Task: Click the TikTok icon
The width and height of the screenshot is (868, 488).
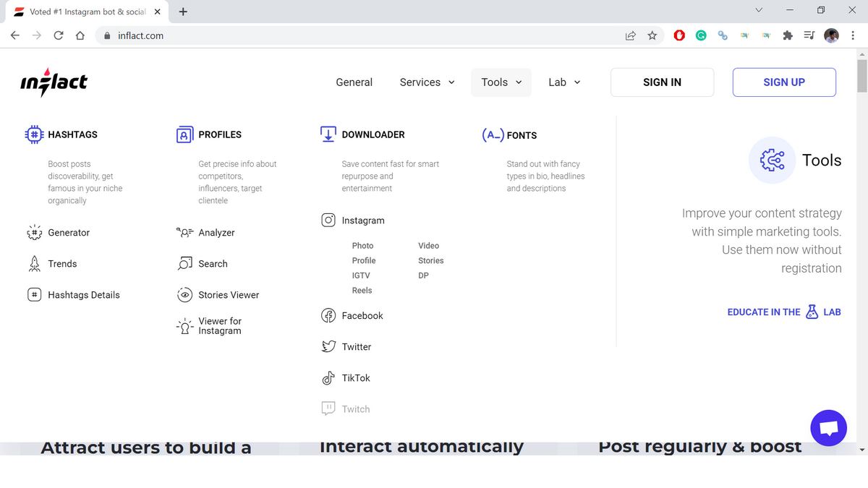Action: tap(328, 378)
